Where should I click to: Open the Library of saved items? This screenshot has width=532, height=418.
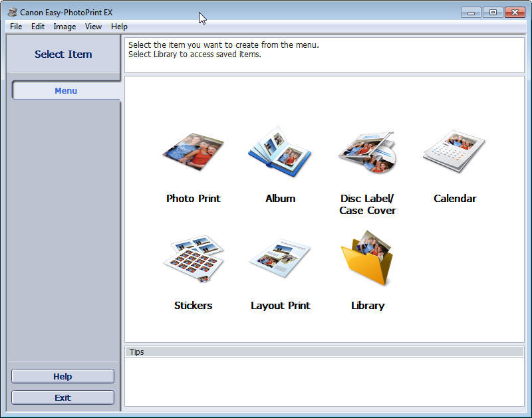[367, 259]
